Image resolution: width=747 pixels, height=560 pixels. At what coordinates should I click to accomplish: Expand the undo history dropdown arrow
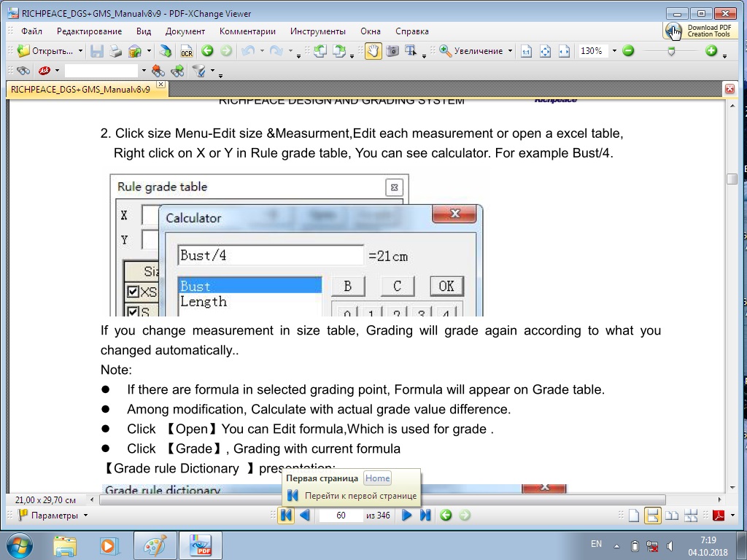click(x=262, y=51)
